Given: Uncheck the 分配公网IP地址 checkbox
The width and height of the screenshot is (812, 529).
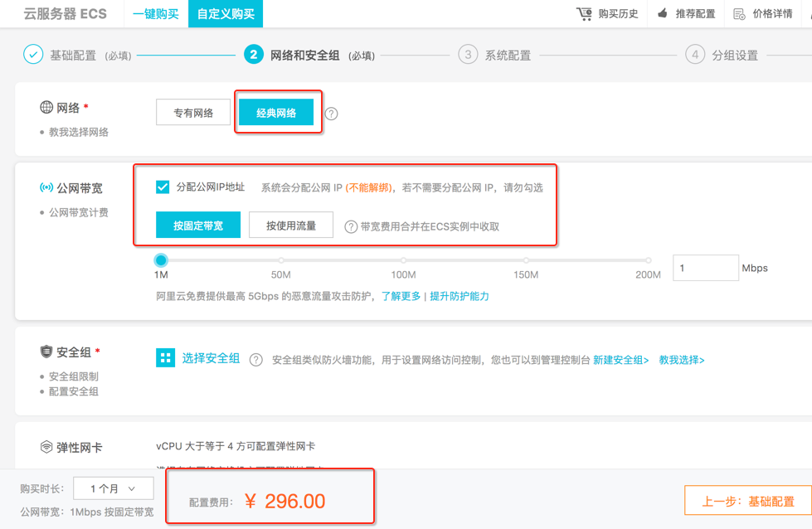Looking at the screenshot, I should pyautogui.click(x=163, y=187).
